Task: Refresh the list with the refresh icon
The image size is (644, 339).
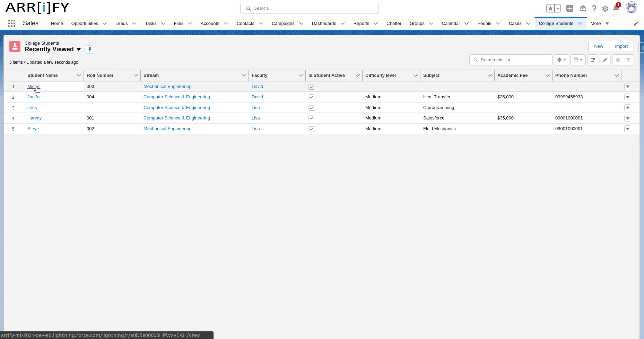Action: coord(593,60)
